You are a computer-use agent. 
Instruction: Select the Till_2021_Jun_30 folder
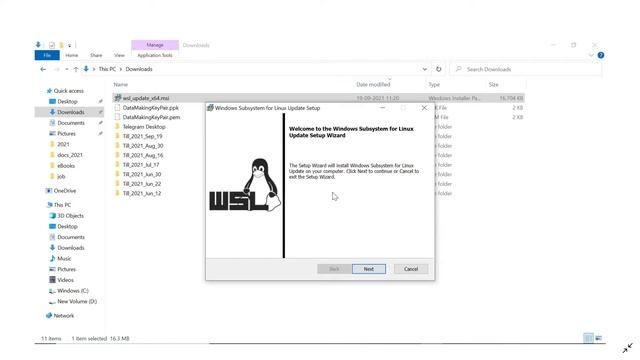[142, 174]
